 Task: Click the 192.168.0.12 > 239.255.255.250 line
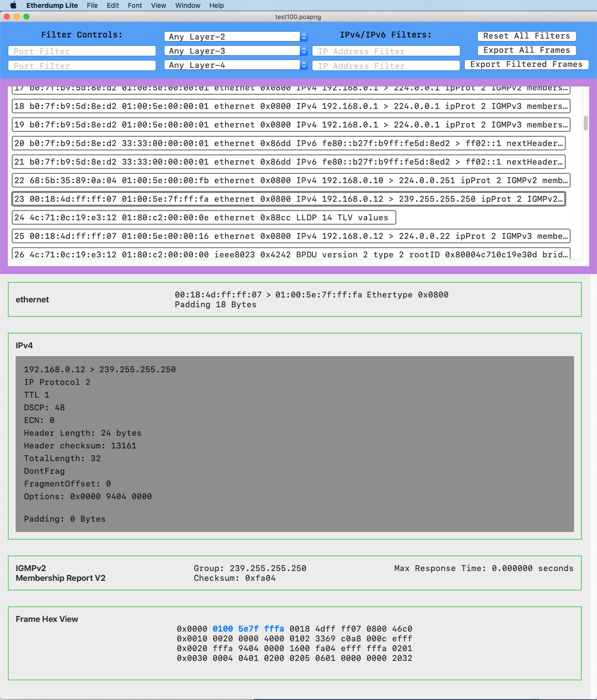[100, 369]
